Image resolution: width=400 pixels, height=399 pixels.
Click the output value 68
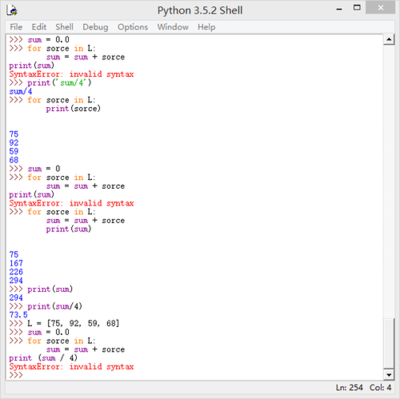point(14,160)
